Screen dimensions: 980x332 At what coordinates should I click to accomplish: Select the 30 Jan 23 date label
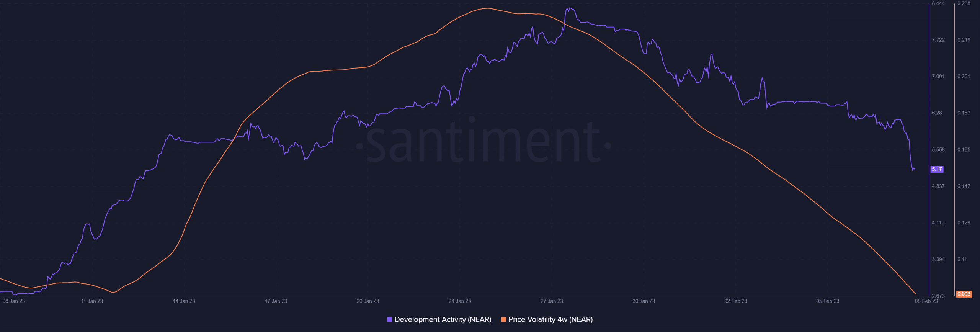(x=644, y=301)
